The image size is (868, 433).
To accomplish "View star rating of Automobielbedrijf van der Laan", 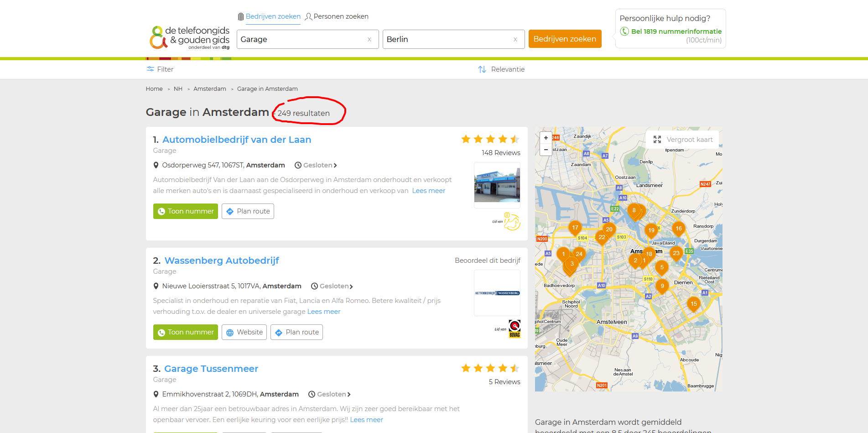I will pos(490,139).
